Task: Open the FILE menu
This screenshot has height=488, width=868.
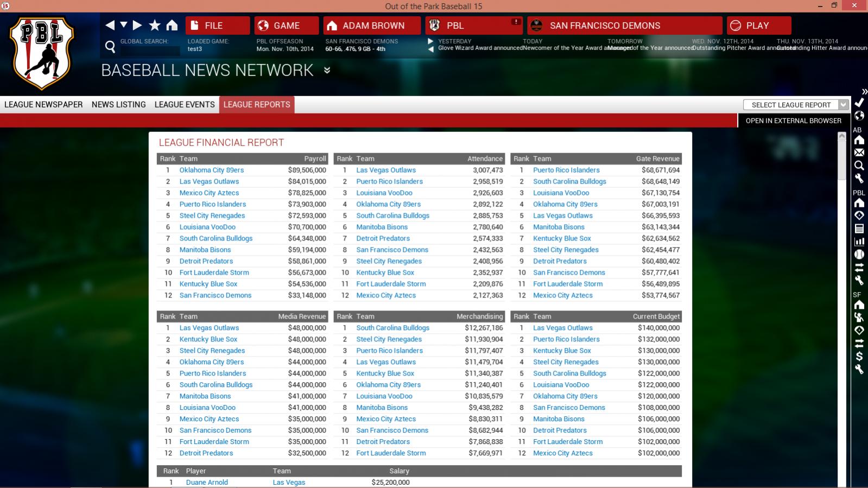Action: coord(218,26)
